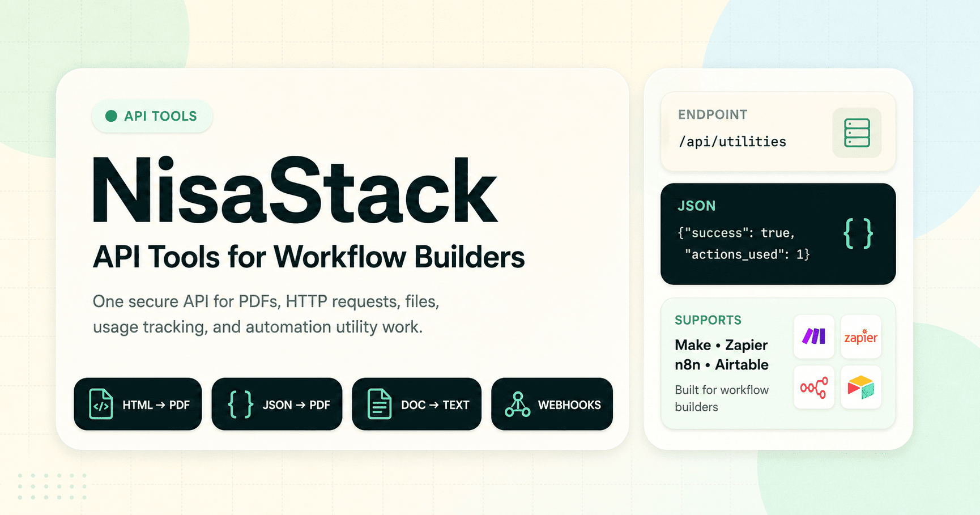The image size is (980, 515).
Task: Click the Webhooks node icon
Action: (x=518, y=404)
